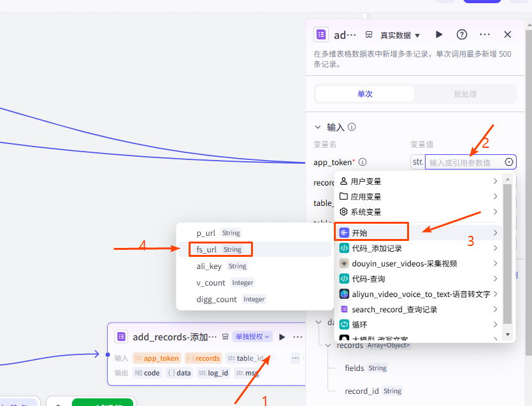
Task: Open 单独授权 dropdown on add_records node
Action: pyautogui.click(x=252, y=337)
